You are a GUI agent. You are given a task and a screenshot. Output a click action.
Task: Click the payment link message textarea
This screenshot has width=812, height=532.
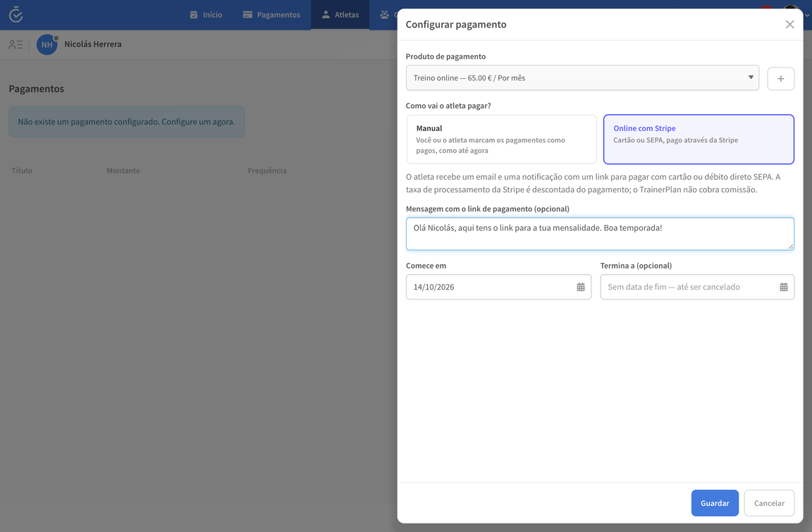point(600,234)
